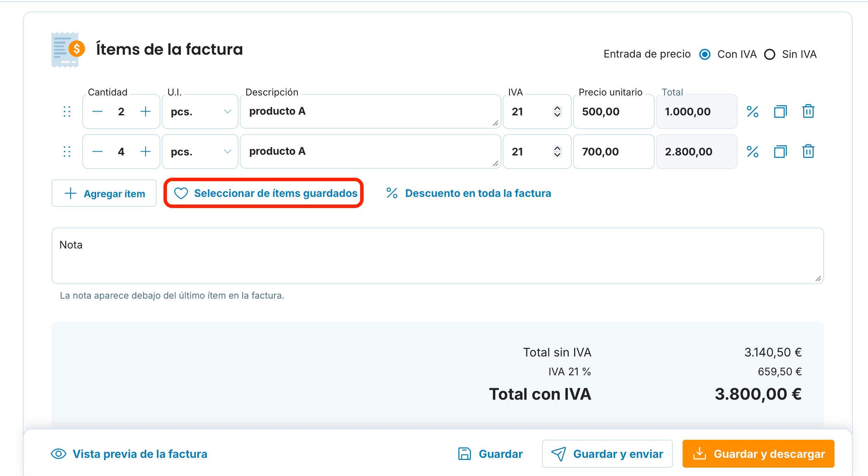
Task: Duplicate the 700,00 price item row
Action: (781, 152)
